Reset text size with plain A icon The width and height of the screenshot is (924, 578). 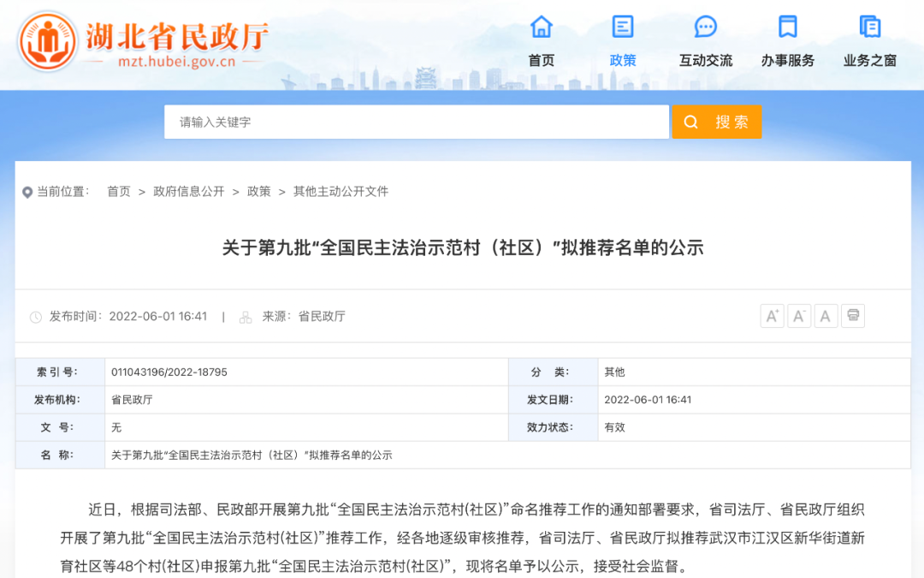tap(826, 316)
